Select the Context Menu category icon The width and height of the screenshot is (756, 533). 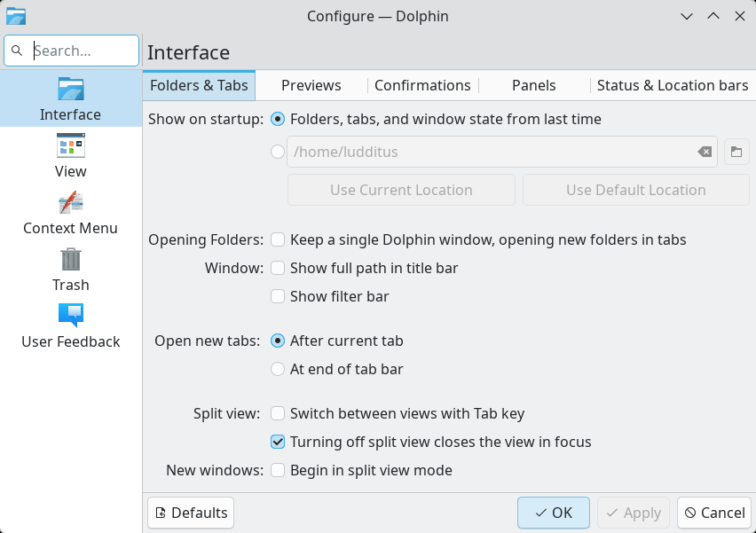(71, 203)
